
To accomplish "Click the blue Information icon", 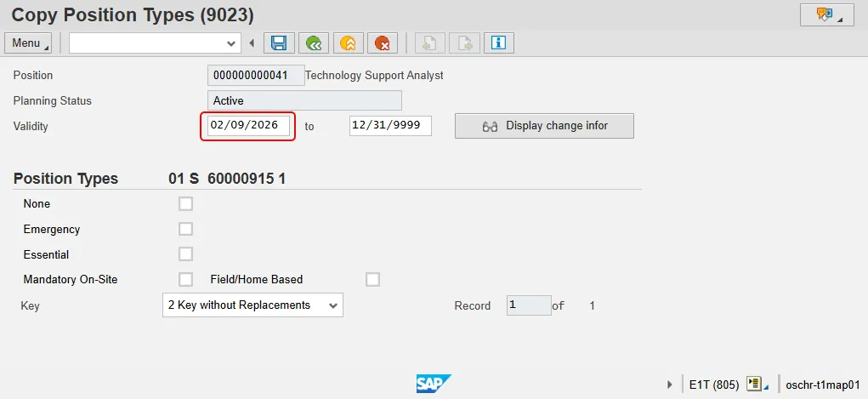I will point(499,43).
